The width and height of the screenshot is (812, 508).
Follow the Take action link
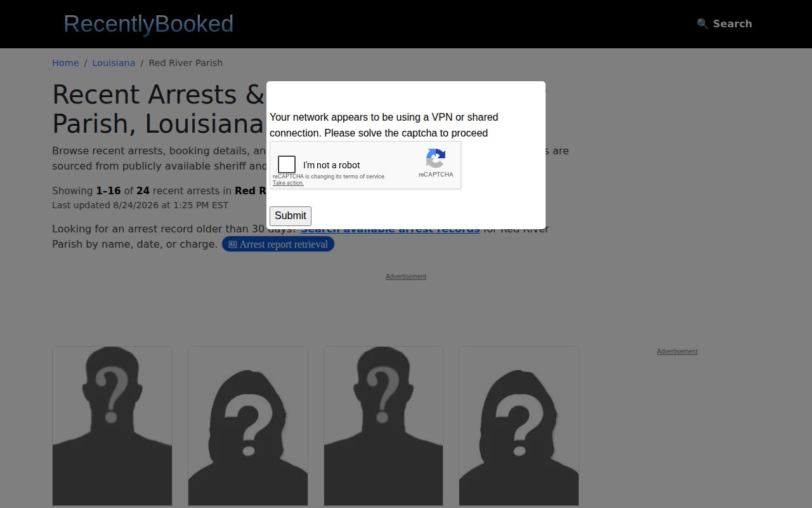pyautogui.click(x=288, y=183)
